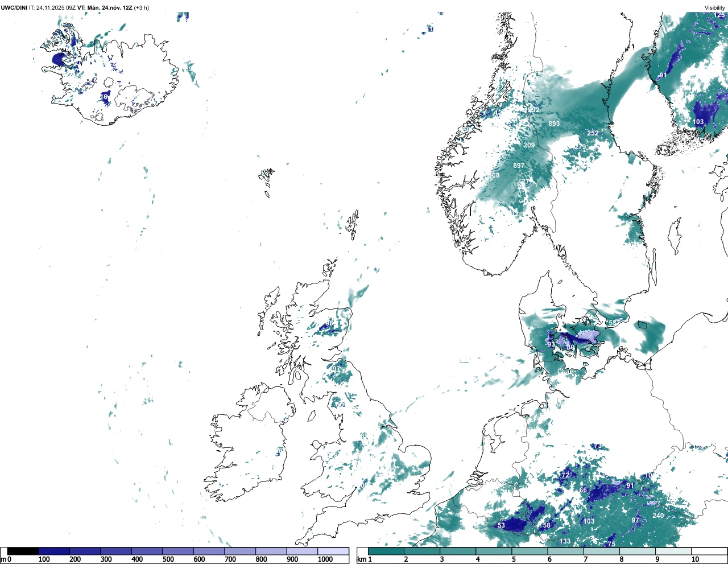Click the '72' visibility value on map
The image size is (728, 564).
565,475
